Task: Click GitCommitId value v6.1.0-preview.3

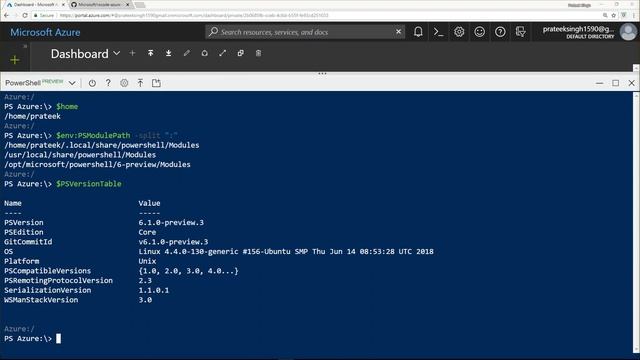Action: (x=173, y=242)
